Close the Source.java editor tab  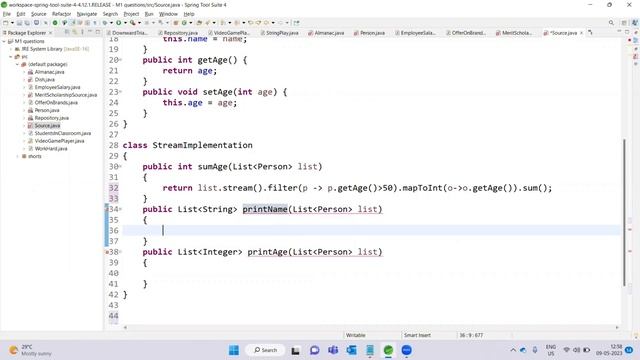point(581,33)
